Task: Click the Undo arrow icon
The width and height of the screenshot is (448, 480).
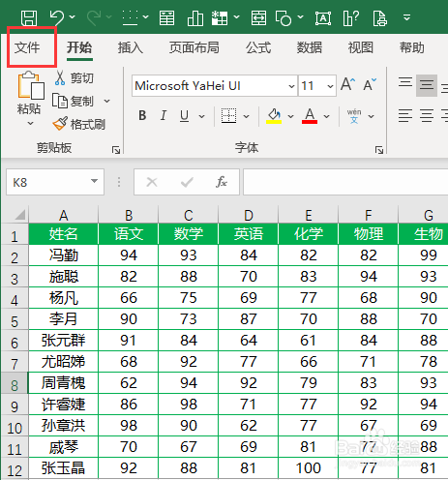Action: click(57, 17)
